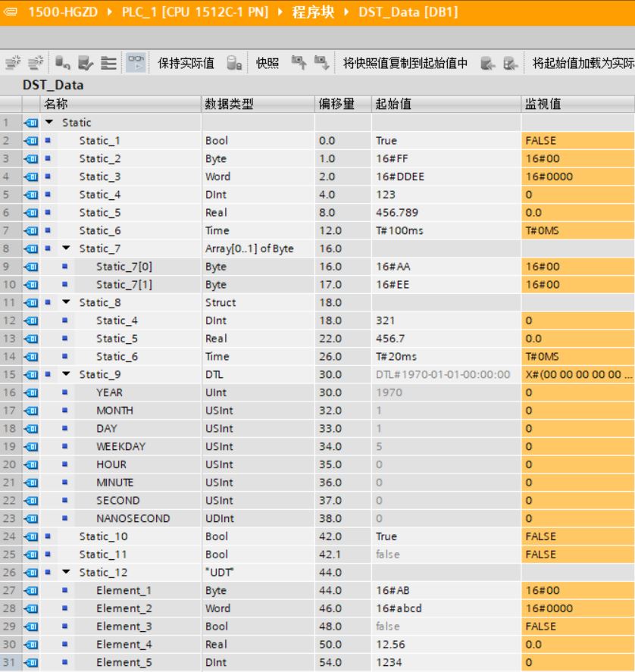Click 将快照值复制到起始值中 button
Viewport: 635px width, 672px height.
point(405,63)
